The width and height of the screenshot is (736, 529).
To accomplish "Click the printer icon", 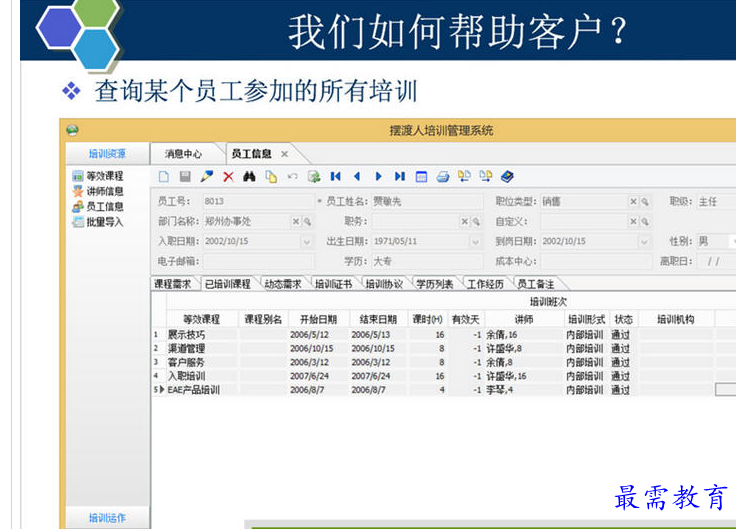I will [x=443, y=176].
